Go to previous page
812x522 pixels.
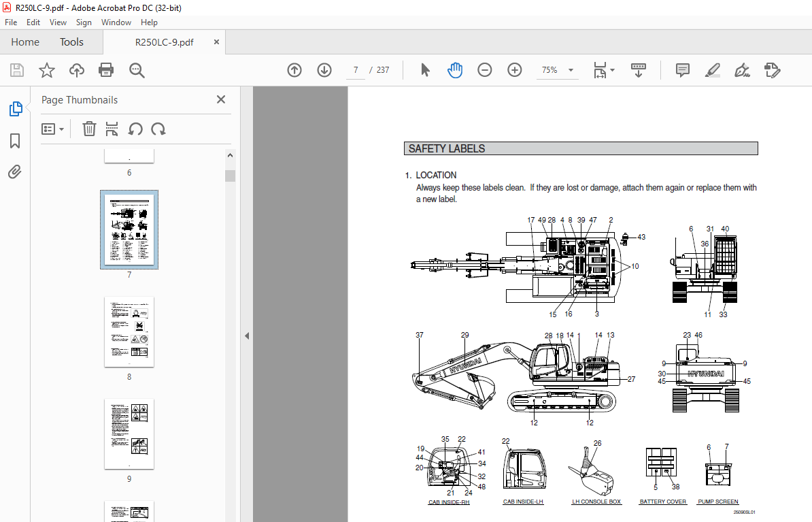(294, 70)
